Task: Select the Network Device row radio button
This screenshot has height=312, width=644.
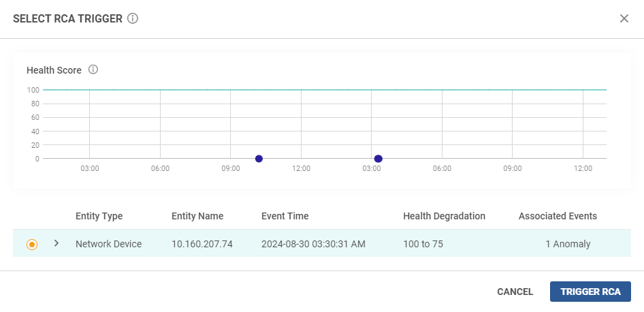Action: tap(32, 245)
